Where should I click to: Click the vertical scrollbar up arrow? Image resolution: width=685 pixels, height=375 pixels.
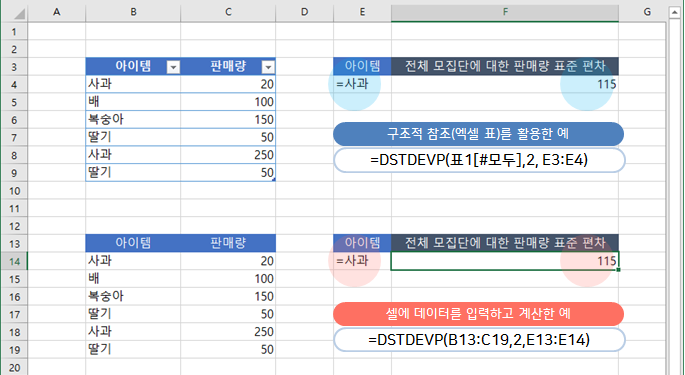click(675, 13)
